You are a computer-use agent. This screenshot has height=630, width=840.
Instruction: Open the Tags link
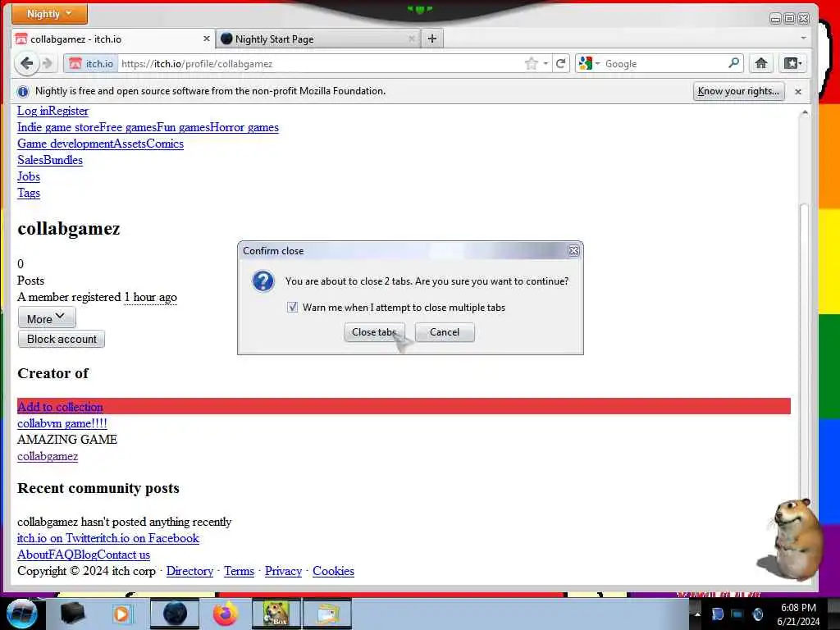(x=29, y=193)
